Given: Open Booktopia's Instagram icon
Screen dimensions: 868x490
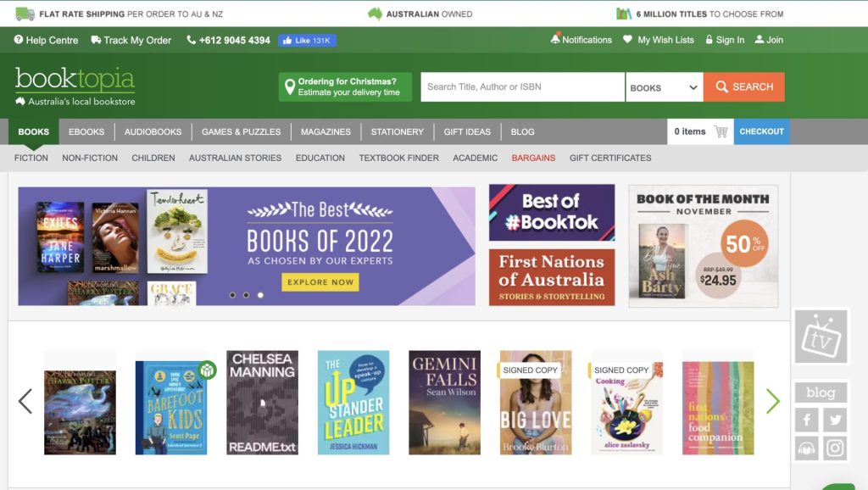Looking at the screenshot, I should [x=834, y=446].
